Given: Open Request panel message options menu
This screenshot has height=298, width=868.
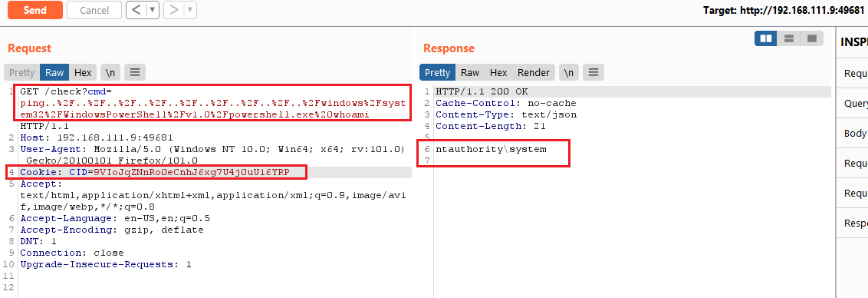Looking at the screenshot, I should point(135,72).
